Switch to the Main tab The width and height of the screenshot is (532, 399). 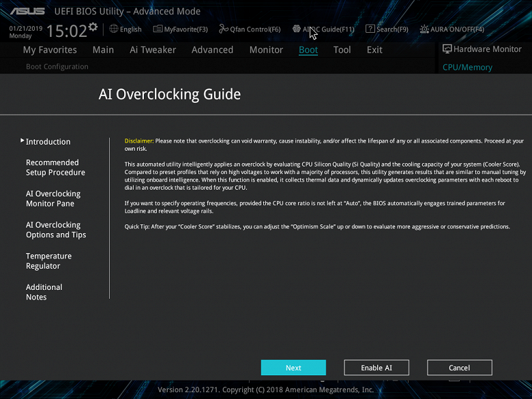click(x=103, y=50)
